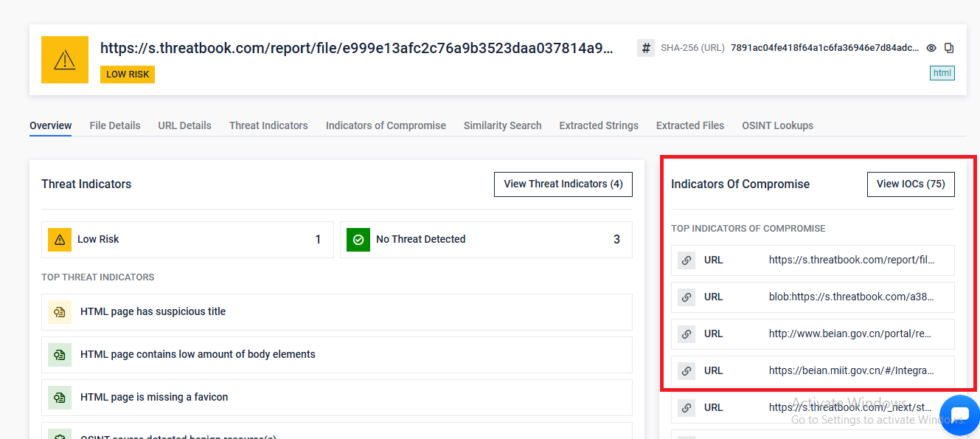Click link icon beside the blob URL entry

[687, 297]
